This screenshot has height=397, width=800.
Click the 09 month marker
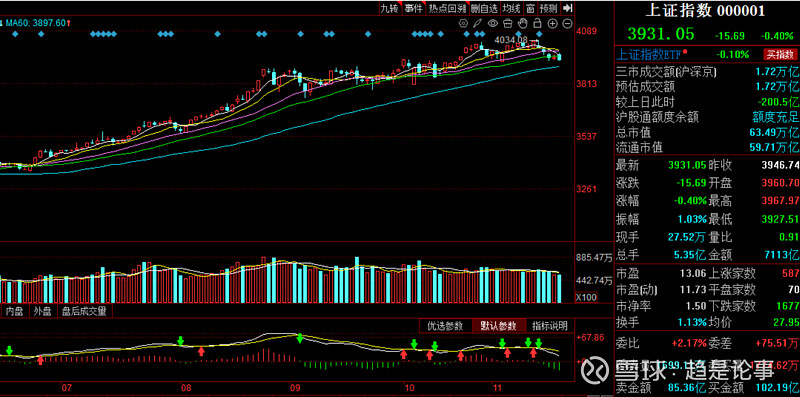pos(294,387)
